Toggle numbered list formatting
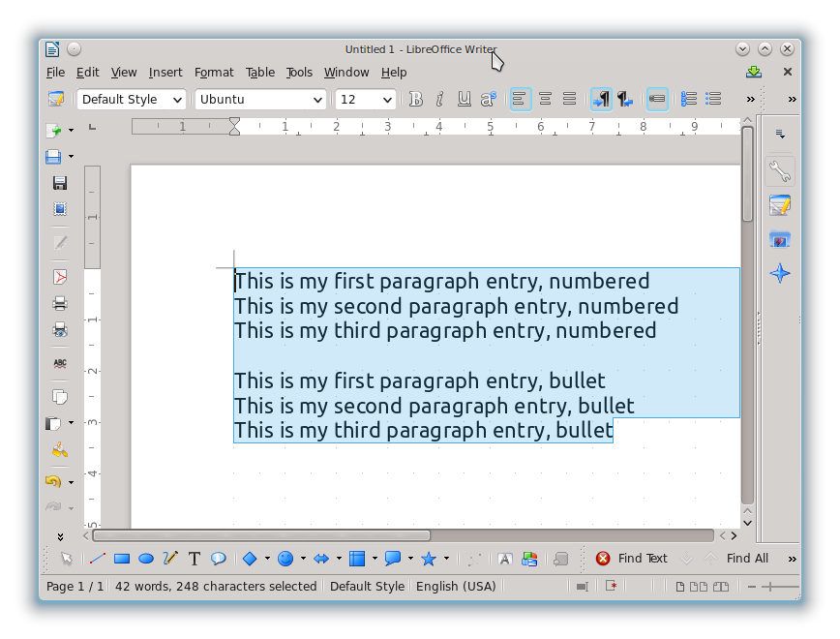The image size is (840, 639). click(x=688, y=99)
